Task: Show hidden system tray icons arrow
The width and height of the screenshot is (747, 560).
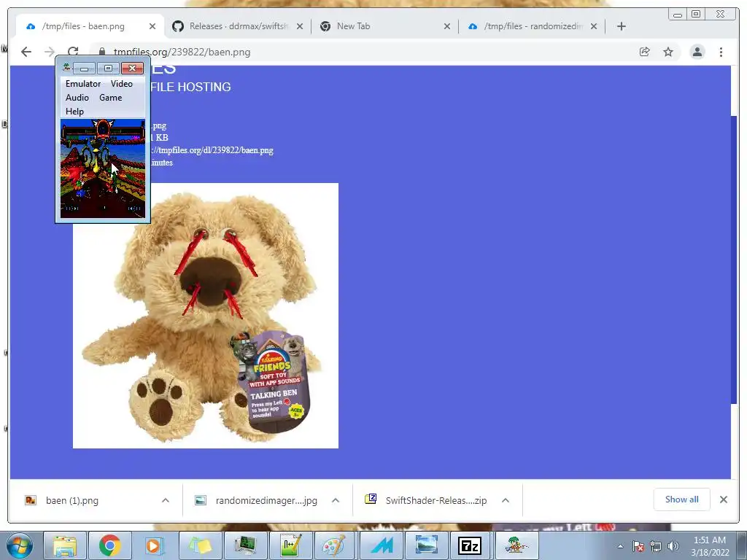Action: pos(620,546)
